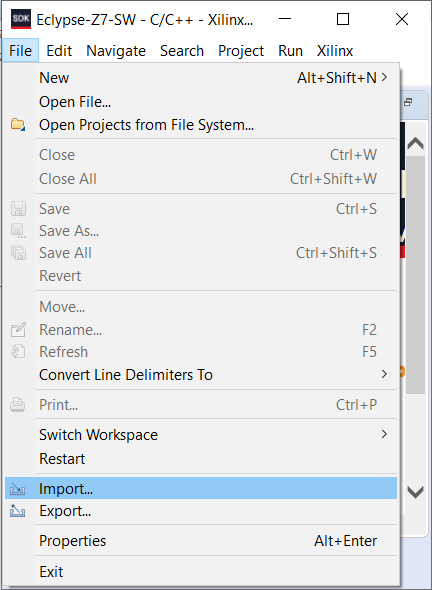The width and height of the screenshot is (432, 590).
Task: Expand the New submenu arrow
Action: [x=384, y=77]
